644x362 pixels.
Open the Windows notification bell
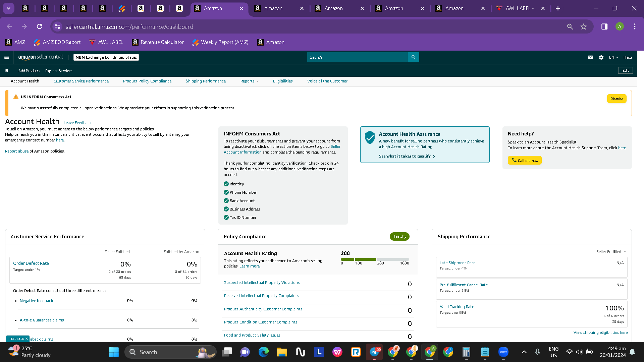click(632, 352)
